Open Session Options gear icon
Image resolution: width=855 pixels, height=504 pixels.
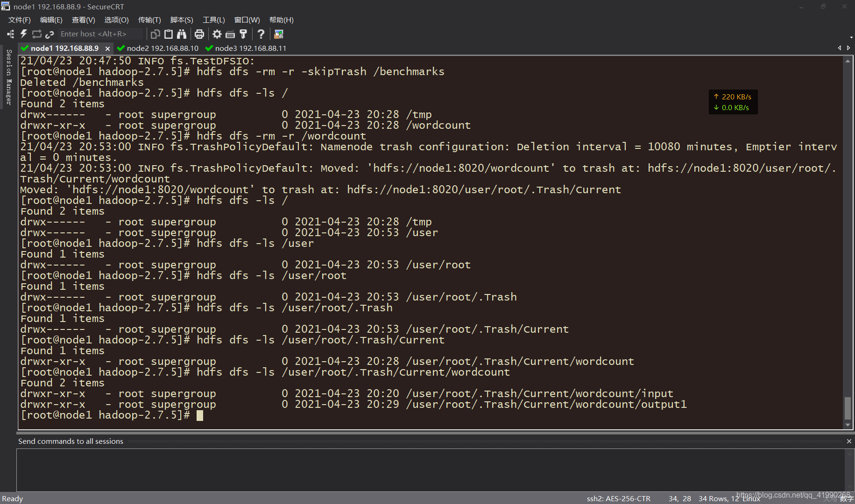pyautogui.click(x=217, y=34)
